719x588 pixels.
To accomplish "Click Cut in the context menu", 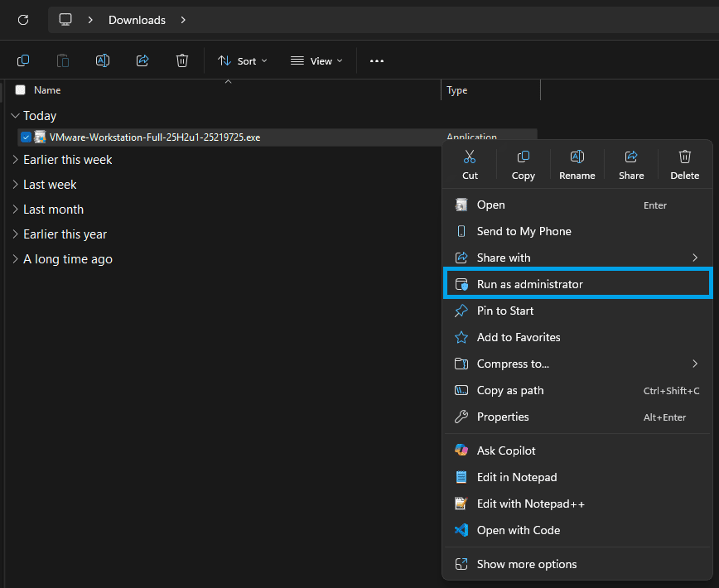I will [470, 165].
